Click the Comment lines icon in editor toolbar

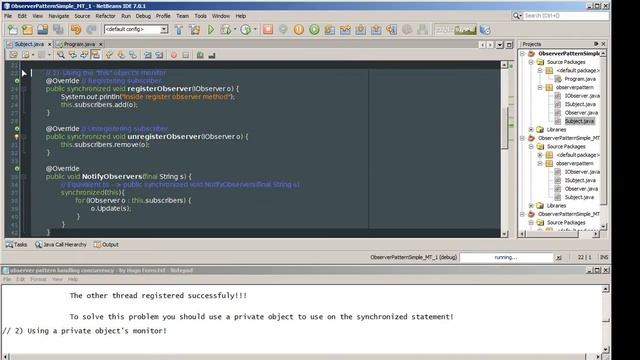pos(200,55)
